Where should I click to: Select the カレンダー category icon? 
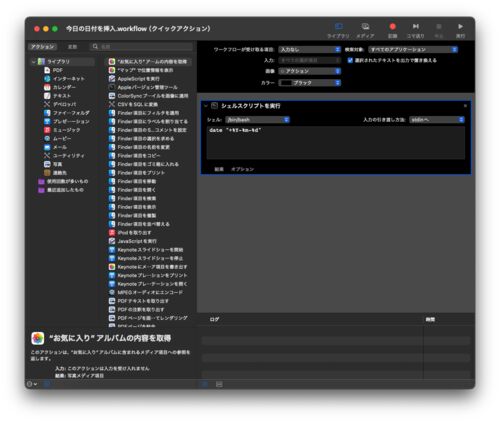[x=47, y=87]
